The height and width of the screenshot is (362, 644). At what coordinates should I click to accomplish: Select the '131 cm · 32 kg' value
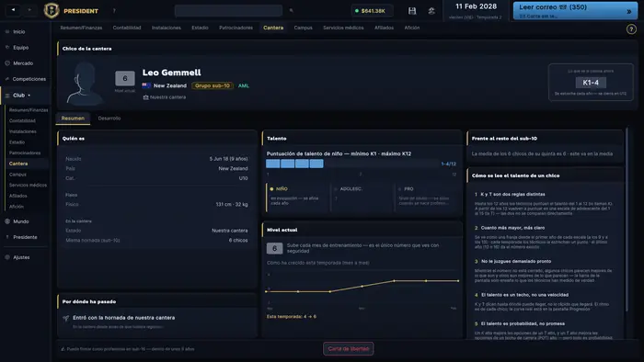[232, 204]
